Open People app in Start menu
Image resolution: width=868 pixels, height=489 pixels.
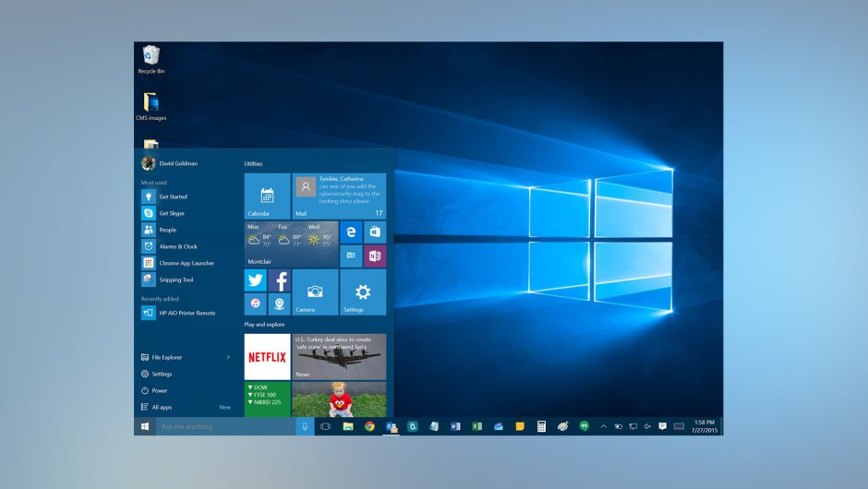point(168,230)
